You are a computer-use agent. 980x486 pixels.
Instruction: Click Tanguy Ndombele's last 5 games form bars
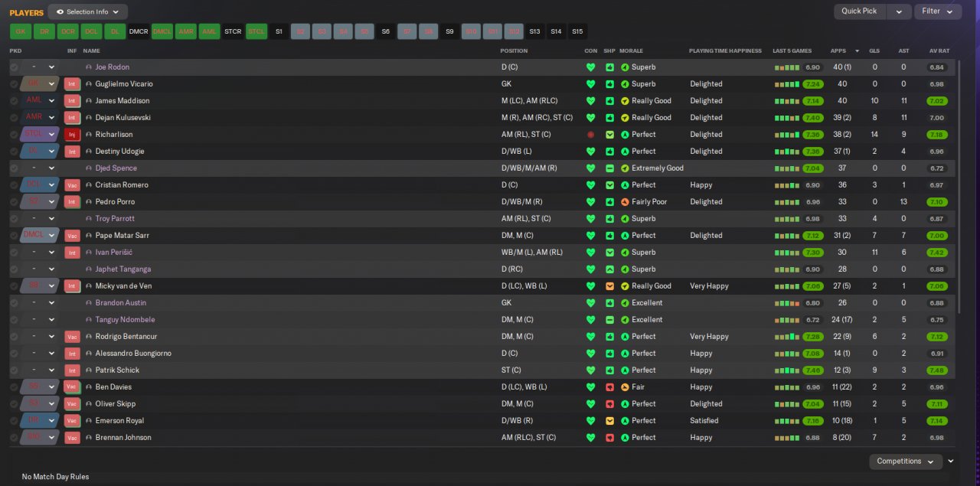tap(787, 320)
